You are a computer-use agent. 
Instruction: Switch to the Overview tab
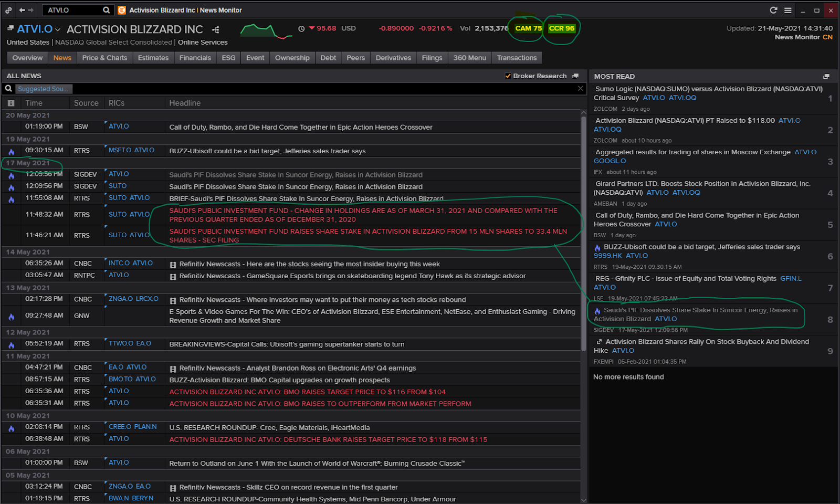click(x=27, y=58)
